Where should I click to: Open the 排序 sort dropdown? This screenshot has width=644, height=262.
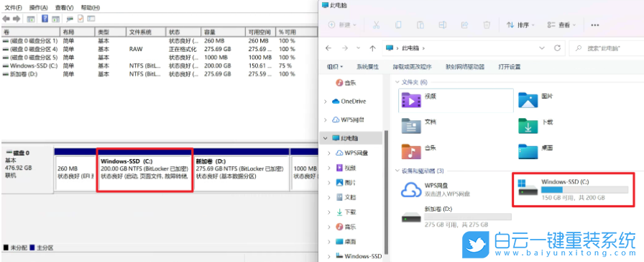coord(520,25)
